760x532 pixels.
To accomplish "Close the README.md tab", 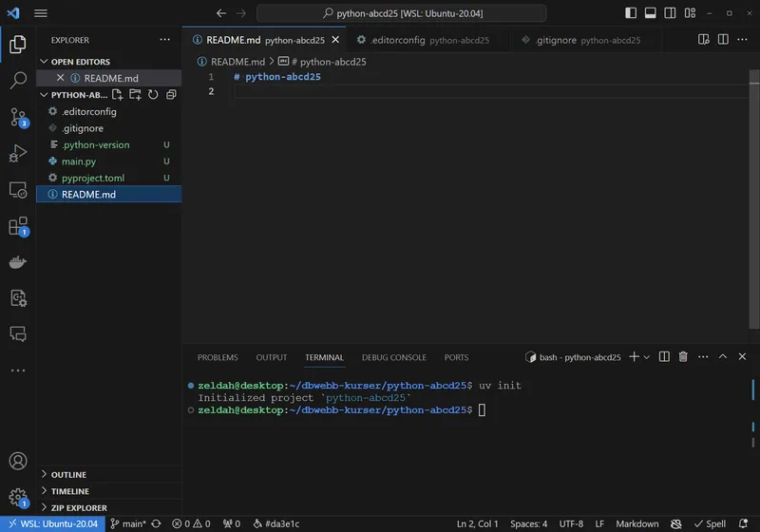I will coord(335,40).
